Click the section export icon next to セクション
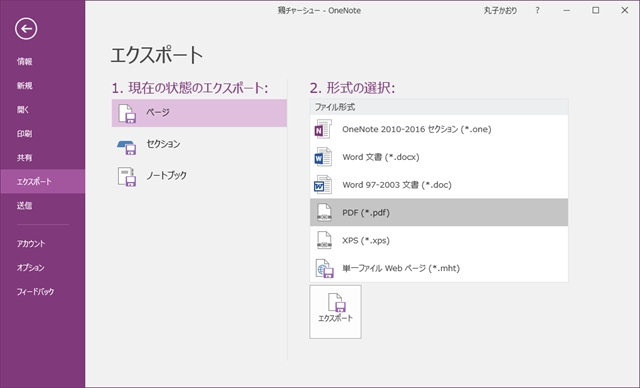The width and height of the screenshot is (640, 388). (x=127, y=147)
